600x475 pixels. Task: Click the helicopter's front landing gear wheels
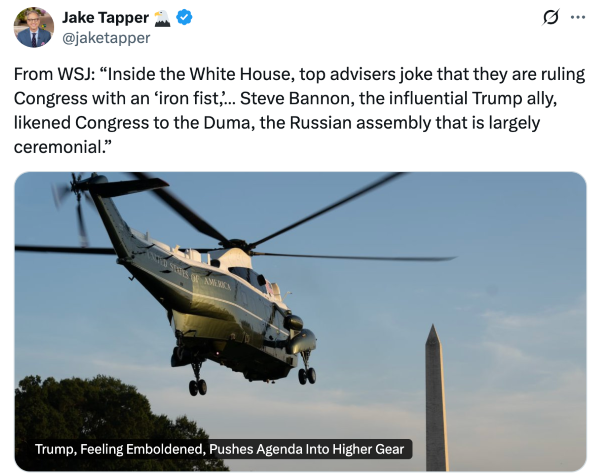point(306,374)
